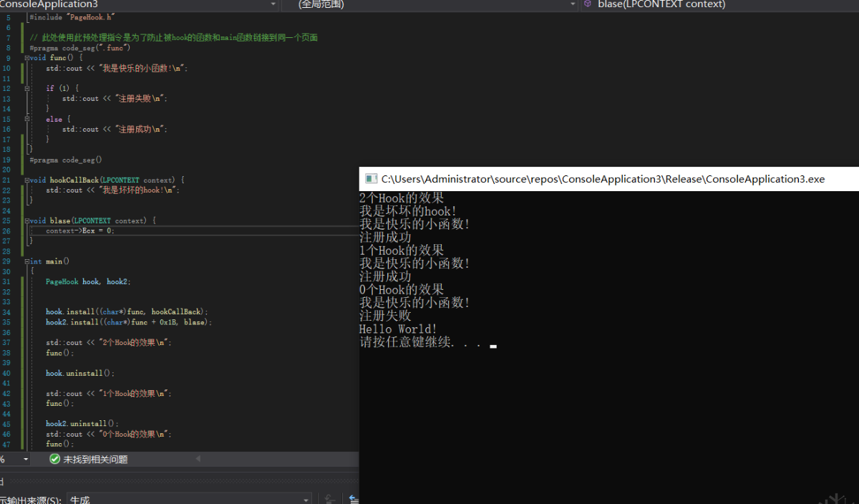Image resolution: width=859 pixels, height=504 pixels.
Task: Click line number 34 in the gutter
Action: pyautogui.click(x=6, y=312)
